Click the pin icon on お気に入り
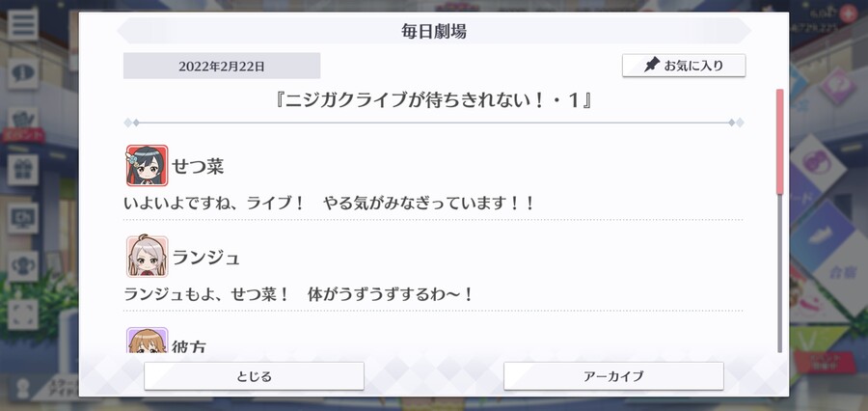The width and height of the screenshot is (868, 411). click(652, 66)
